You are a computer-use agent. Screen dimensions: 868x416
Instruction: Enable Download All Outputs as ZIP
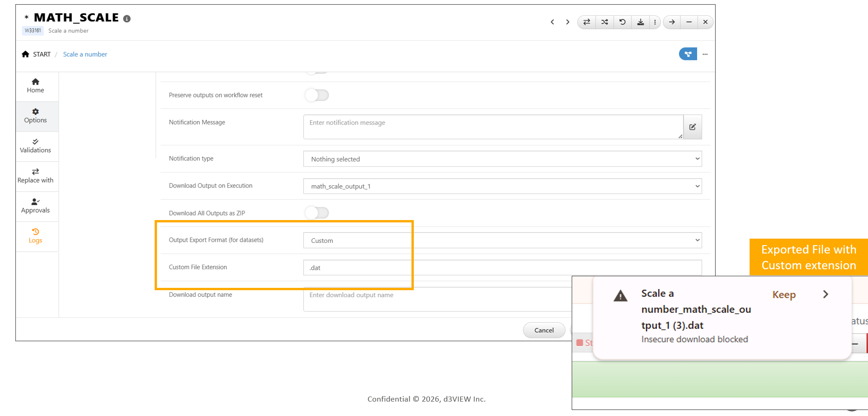pos(317,213)
